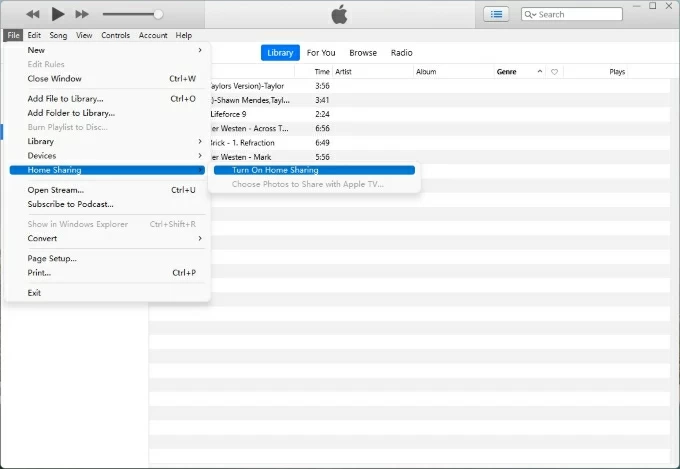Viewport: 680px width, 469px height.
Task: Click the list view icon button
Action: click(x=495, y=14)
